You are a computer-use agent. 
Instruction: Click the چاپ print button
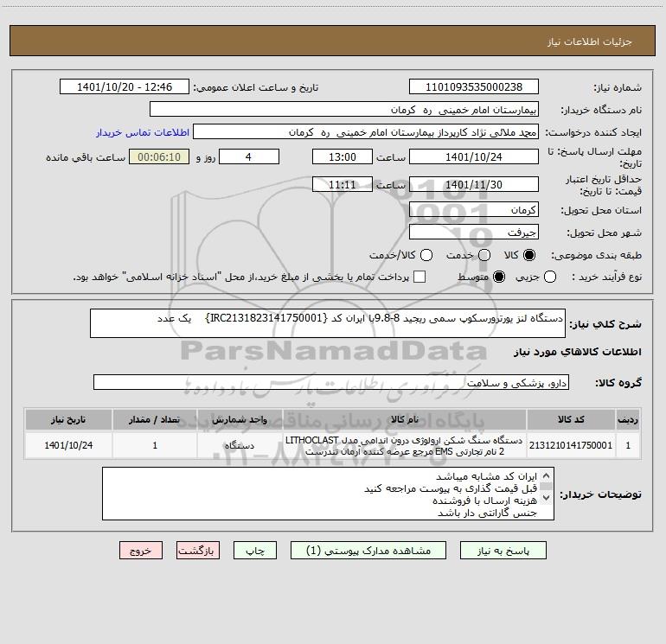tap(255, 551)
